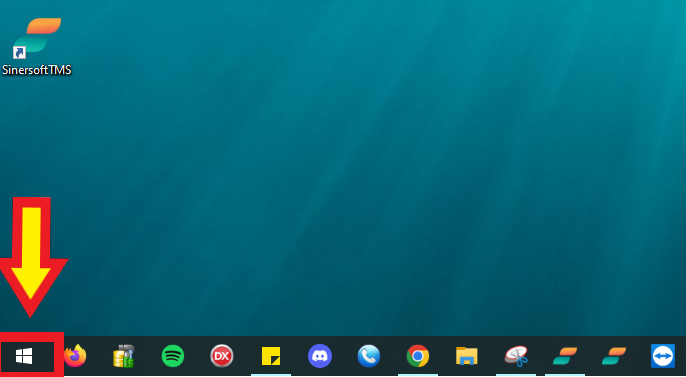Screen dimensions: 686x377
Task: Launch the red DX application icon
Action: click(x=222, y=356)
